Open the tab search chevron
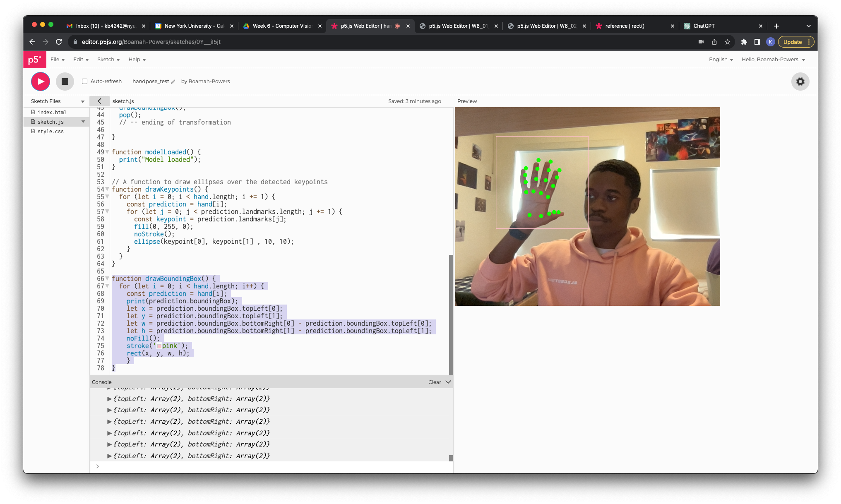Viewport: 841px width, 504px height. [809, 26]
